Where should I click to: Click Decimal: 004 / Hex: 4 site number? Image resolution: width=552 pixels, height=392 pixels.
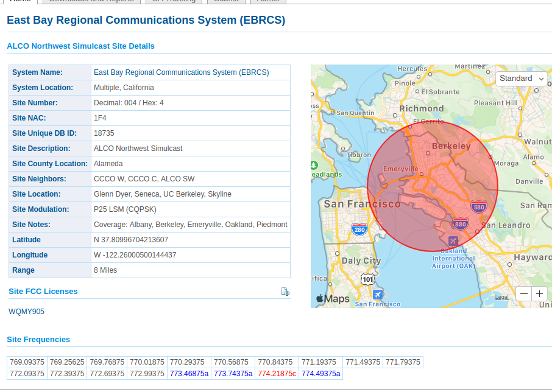click(129, 103)
